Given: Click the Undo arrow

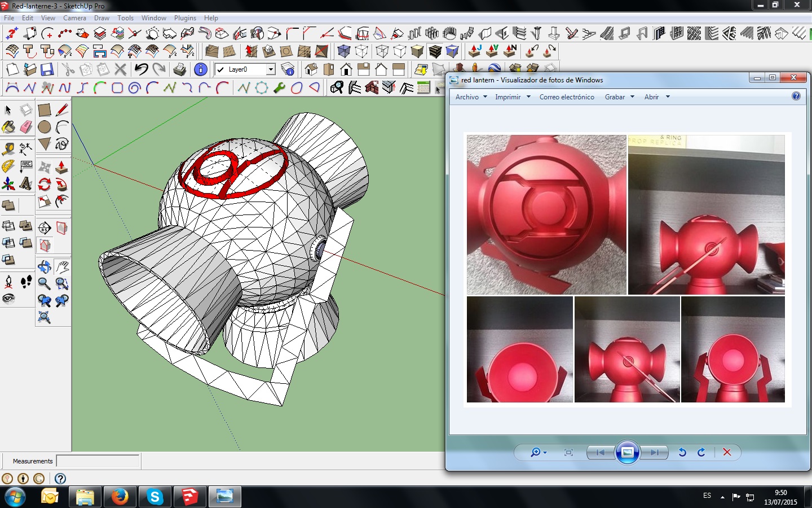Looking at the screenshot, I should click(x=142, y=69).
